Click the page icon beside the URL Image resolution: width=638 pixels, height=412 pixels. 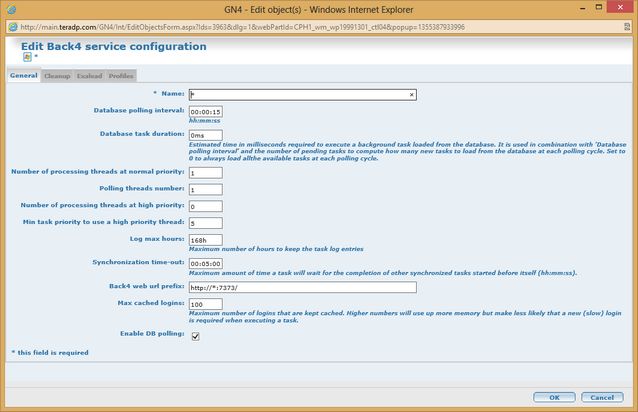(13, 27)
